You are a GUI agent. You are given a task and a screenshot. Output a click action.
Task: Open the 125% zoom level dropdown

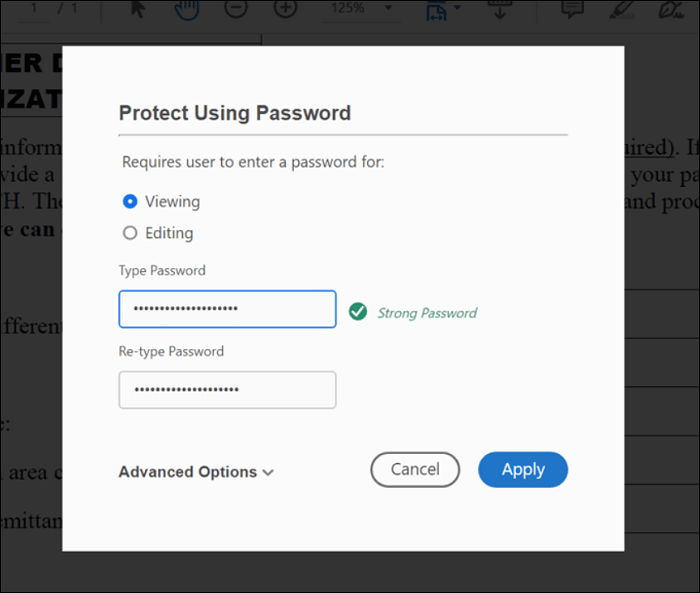356,8
